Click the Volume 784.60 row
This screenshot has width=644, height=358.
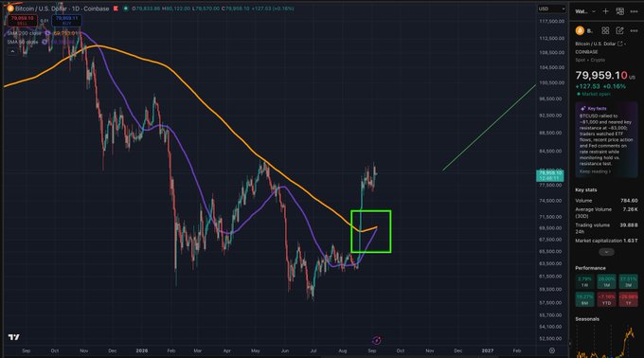click(607, 201)
